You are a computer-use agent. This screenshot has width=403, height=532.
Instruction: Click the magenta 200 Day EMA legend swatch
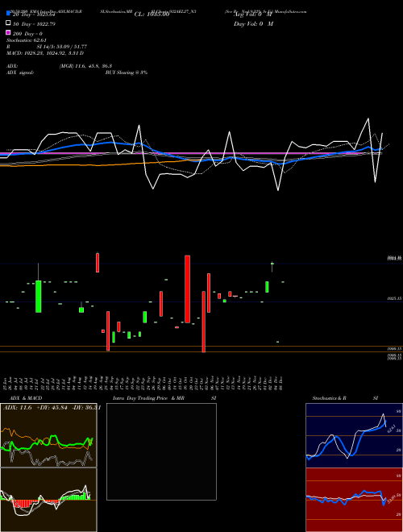click(x=8, y=33)
